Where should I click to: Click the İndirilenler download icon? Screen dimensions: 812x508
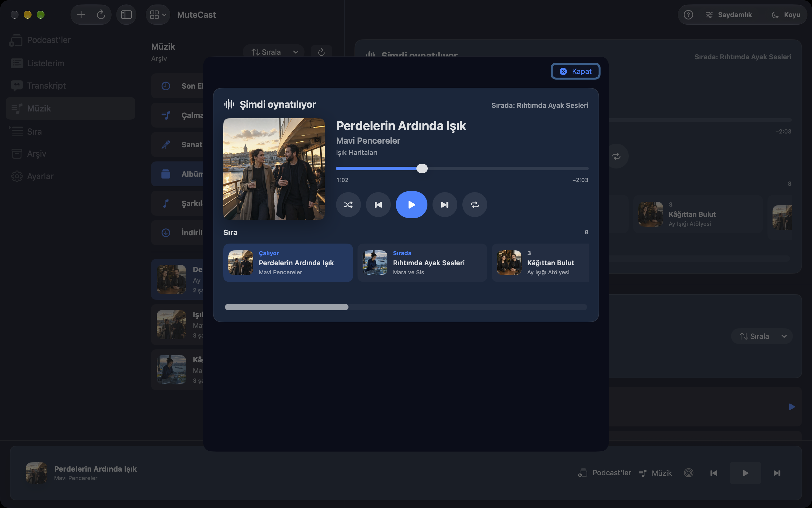tap(166, 233)
